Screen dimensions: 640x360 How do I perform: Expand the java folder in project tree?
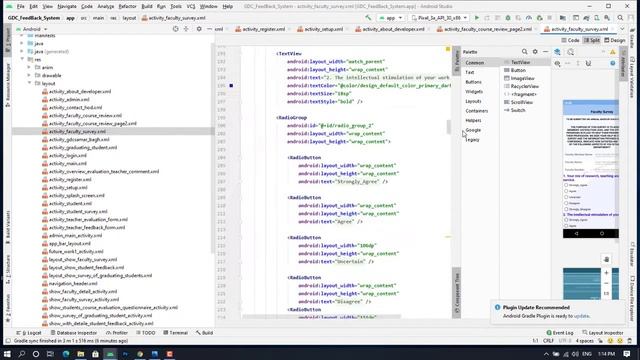pyautogui.click(x=22, y=43)
